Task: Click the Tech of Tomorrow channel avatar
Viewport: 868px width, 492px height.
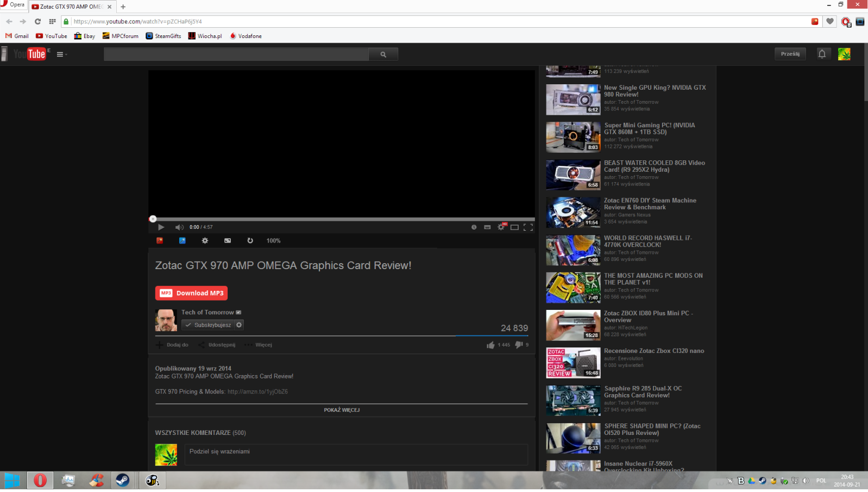Action: pos(166,320)
